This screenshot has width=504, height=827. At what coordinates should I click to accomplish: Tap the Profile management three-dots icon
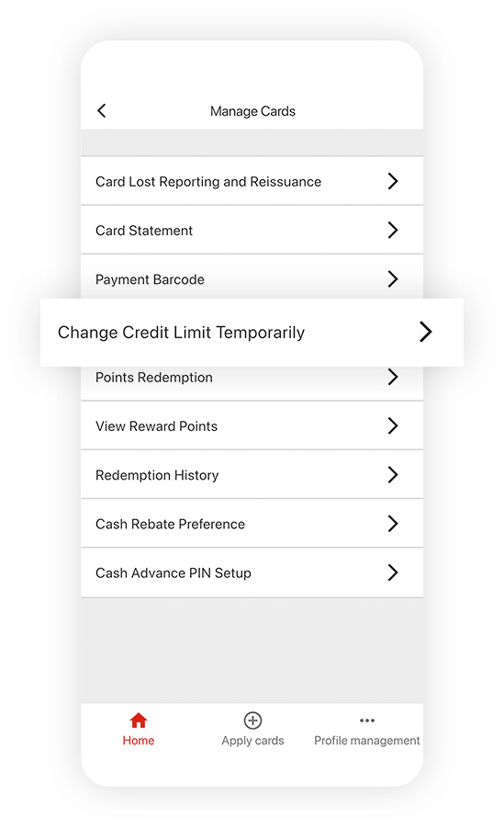[367, 719]
